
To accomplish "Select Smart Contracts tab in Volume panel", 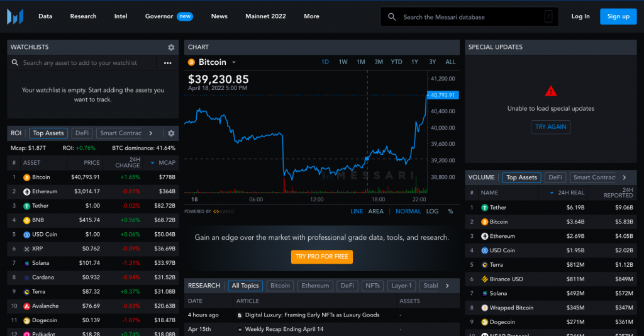I will pyautogui.click(x=594, y=177).
